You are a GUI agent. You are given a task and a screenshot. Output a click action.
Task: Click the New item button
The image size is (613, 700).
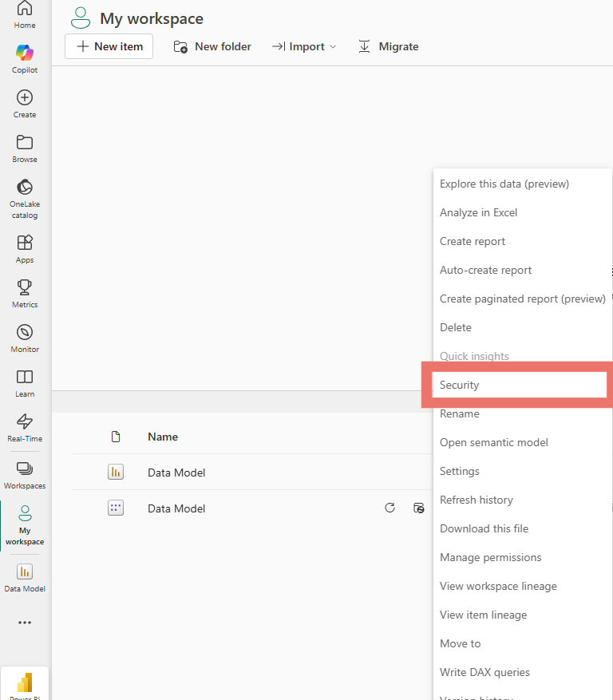click(109, 46)
